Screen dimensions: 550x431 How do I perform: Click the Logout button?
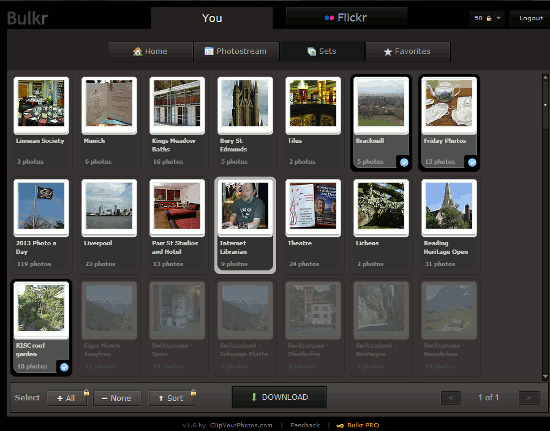[x=530, y=18]
